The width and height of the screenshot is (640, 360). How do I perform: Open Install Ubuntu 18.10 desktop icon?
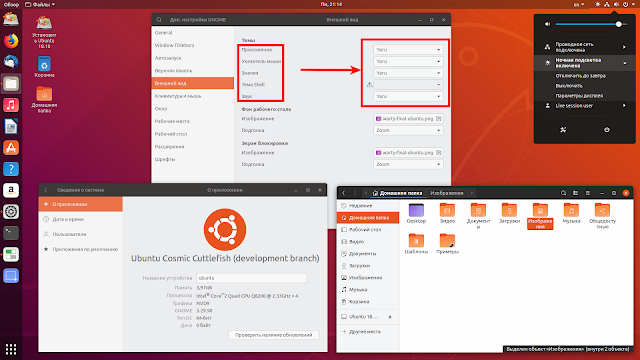pyautogui.click(x=44, y=32)
